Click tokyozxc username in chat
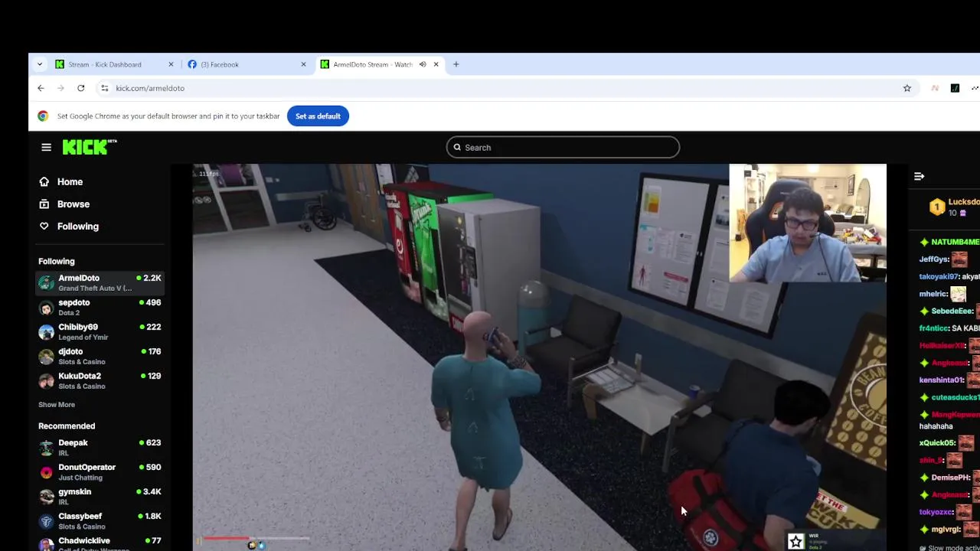The height and width of the screenshot is (551, 980). pos(936,512)
